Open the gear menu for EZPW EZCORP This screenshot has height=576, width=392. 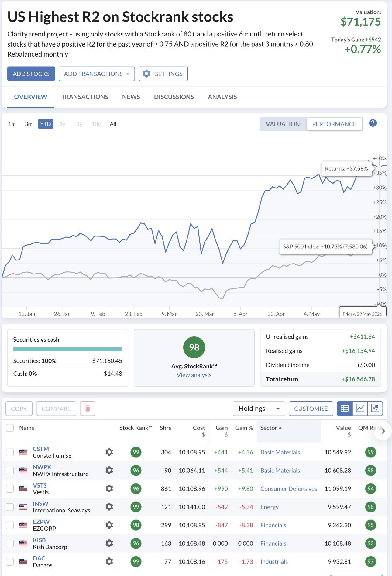(x=109, y=525)
